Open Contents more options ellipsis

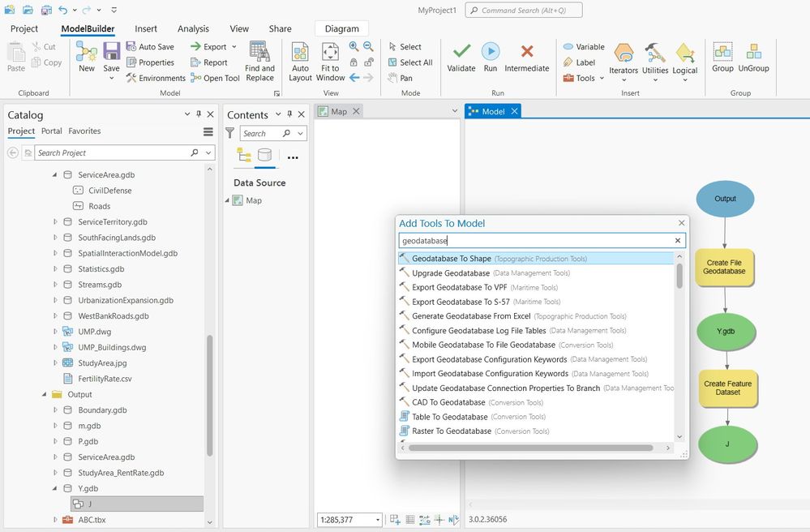(x=293, y=157)
